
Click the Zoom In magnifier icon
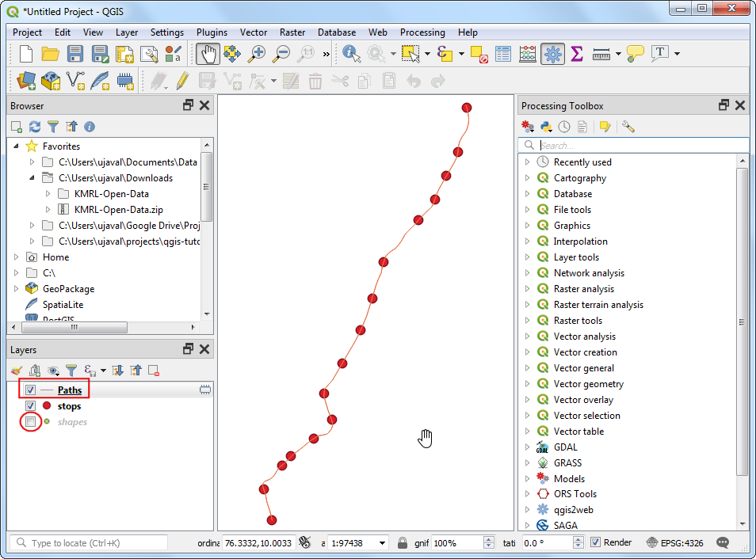point(257,54)
